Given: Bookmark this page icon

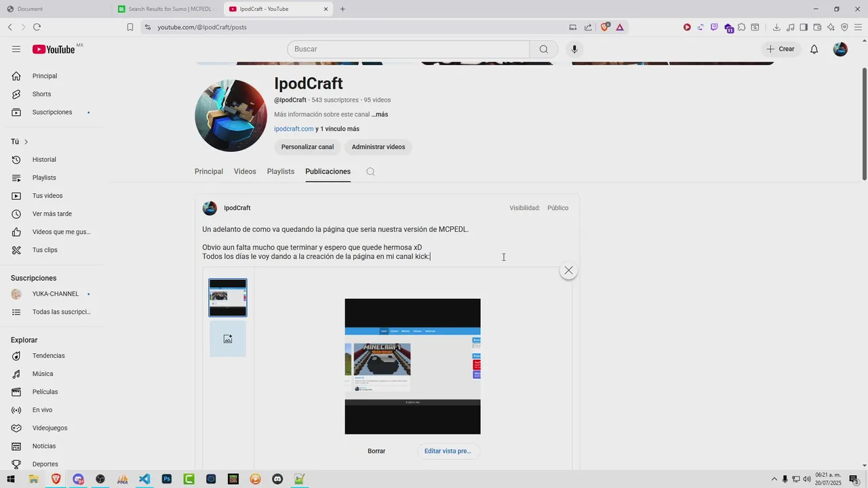Looking at the screenshot, I should tap(130, 27).
